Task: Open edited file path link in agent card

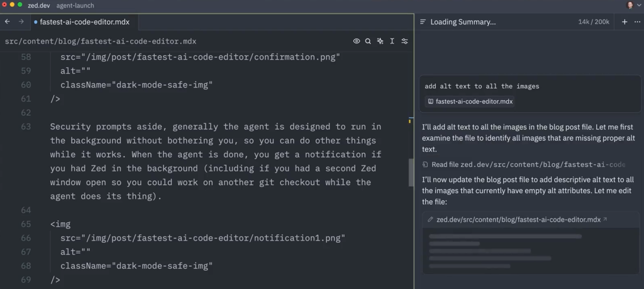Action: coord(518,220)
